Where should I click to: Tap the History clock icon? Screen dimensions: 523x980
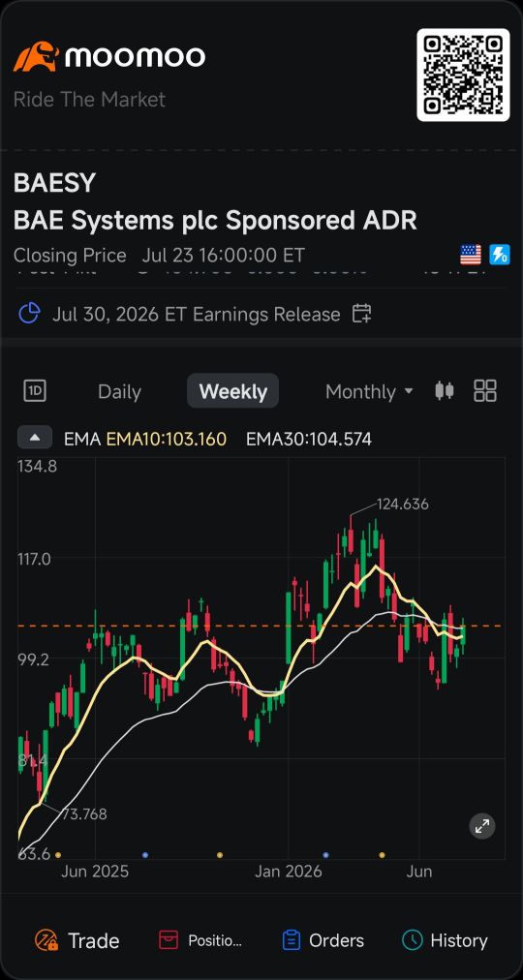click(x=412, y=940)
